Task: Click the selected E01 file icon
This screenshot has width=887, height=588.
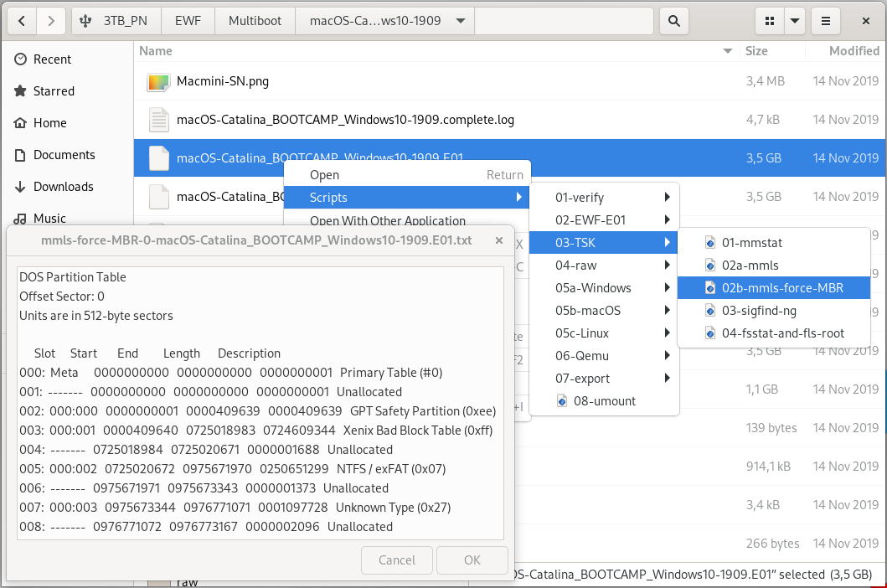Action: [x=159, y=158]
